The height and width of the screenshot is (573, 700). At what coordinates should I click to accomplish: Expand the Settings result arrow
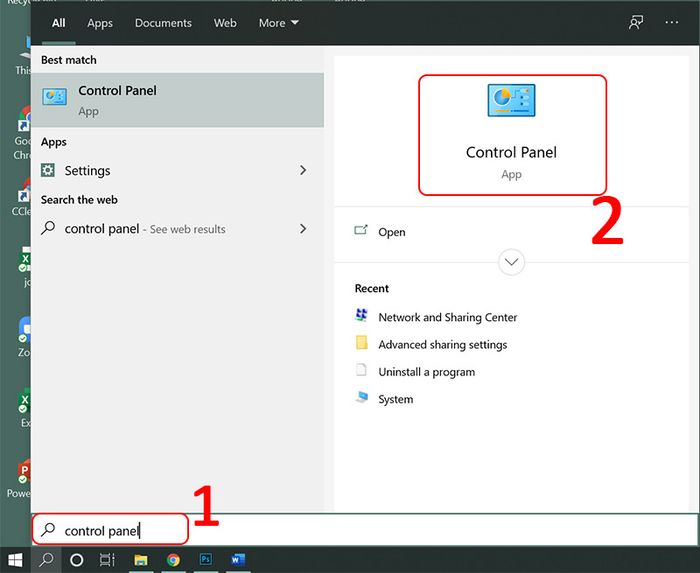(x=303, y=170)
